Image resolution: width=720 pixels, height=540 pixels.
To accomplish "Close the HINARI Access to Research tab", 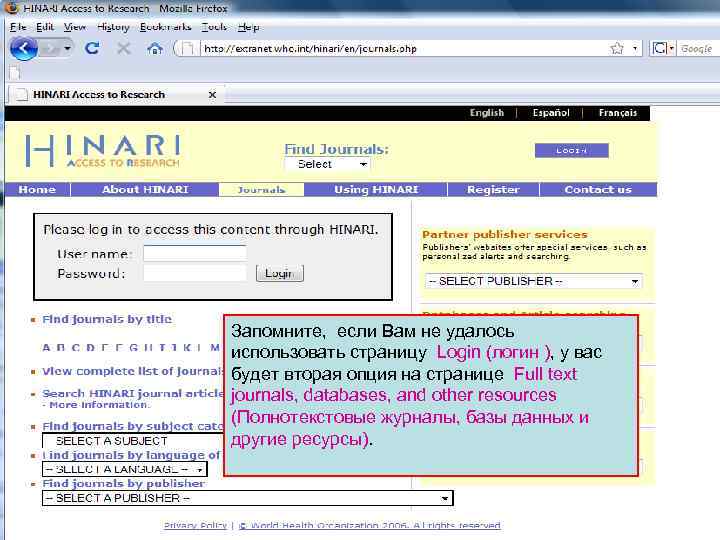I will [212, 95].
